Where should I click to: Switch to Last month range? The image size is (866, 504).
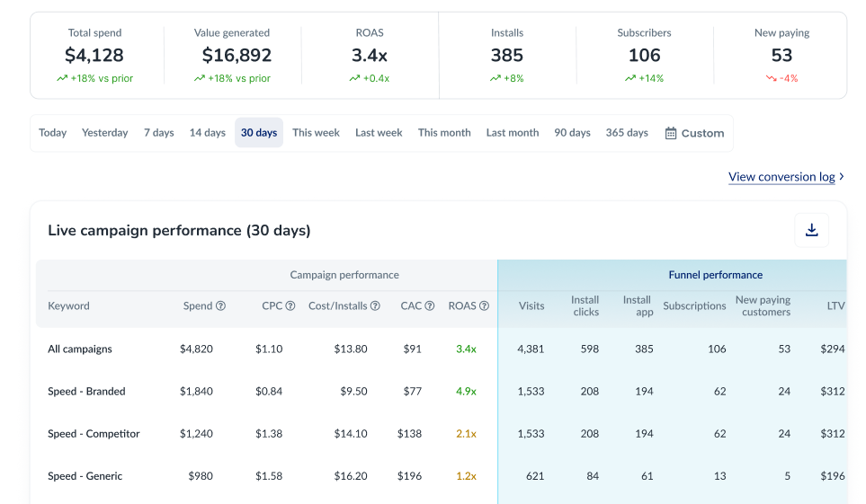[x=513, y=132]
